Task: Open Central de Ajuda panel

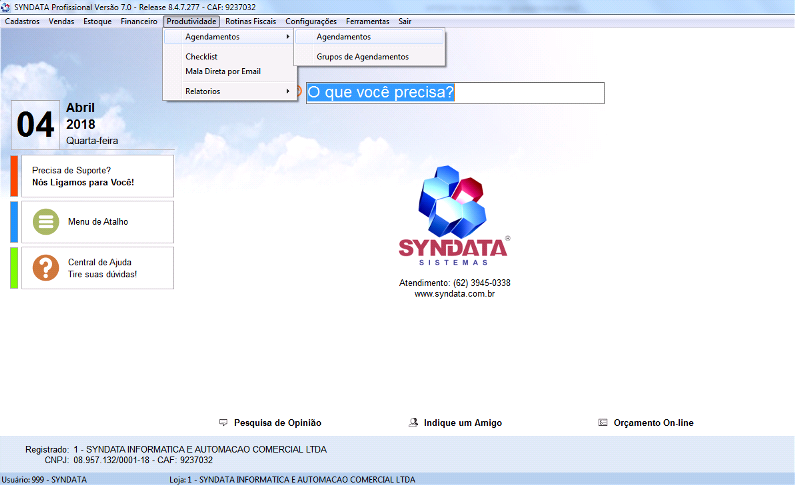Action: click(x=97, y=268)
